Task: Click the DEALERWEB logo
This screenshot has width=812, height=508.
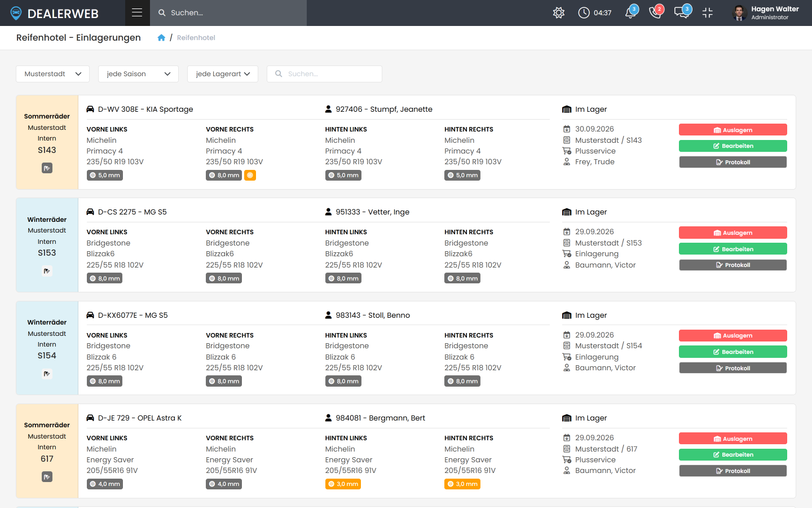Action: pos(55,13)
